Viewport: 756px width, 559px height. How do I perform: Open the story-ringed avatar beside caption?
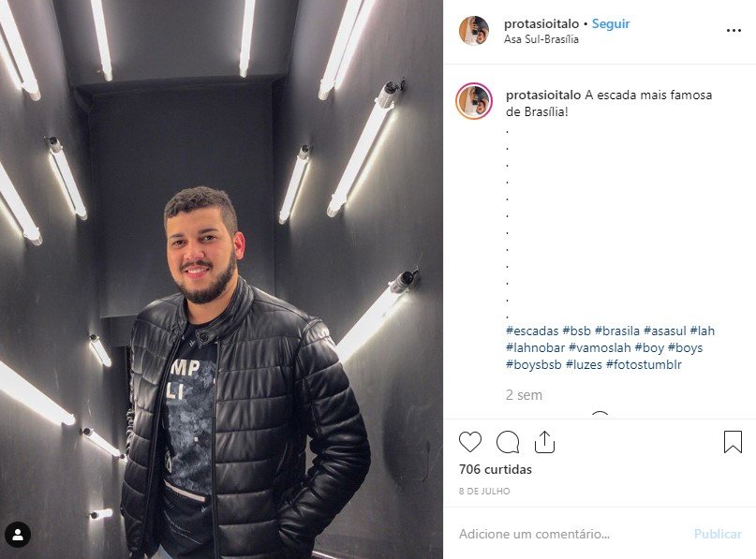coord(473,101)
